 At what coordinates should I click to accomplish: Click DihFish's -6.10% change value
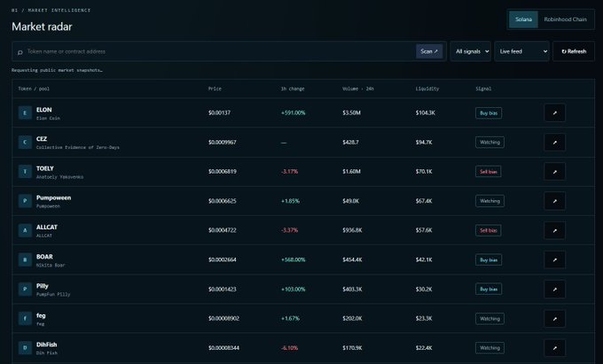[x=290, y=348]
